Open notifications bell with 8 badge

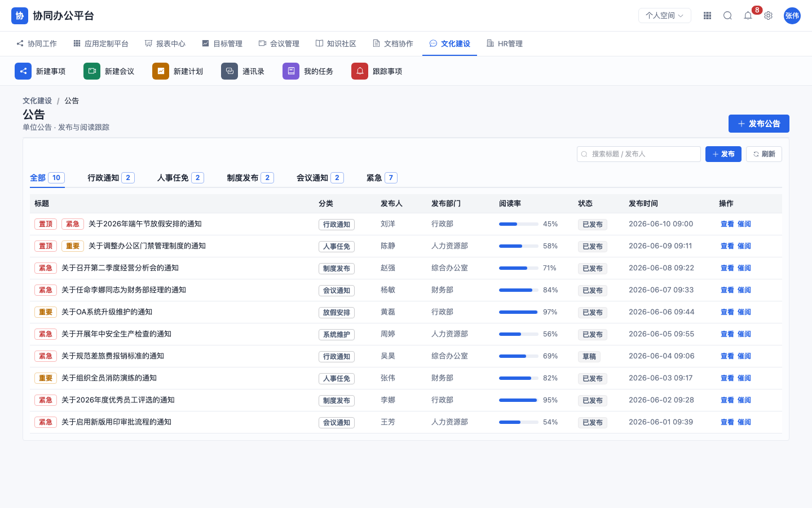pyautogui.click(x=748, y=16)
